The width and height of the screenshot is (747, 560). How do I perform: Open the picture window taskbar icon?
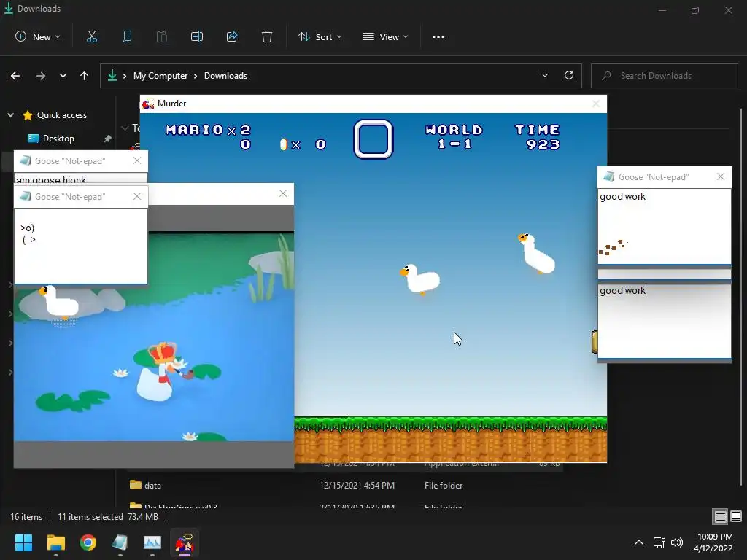152,542
